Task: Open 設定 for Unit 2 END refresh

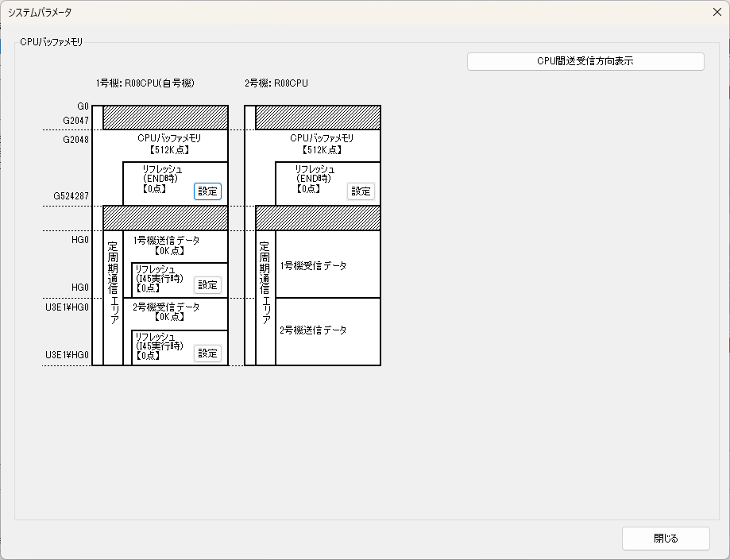Action: [361, 191]
